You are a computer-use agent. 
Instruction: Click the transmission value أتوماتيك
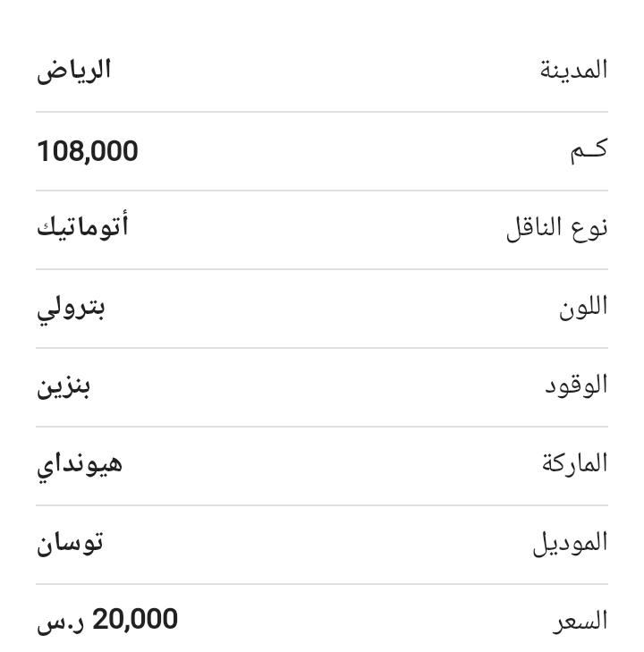point(82,227)
